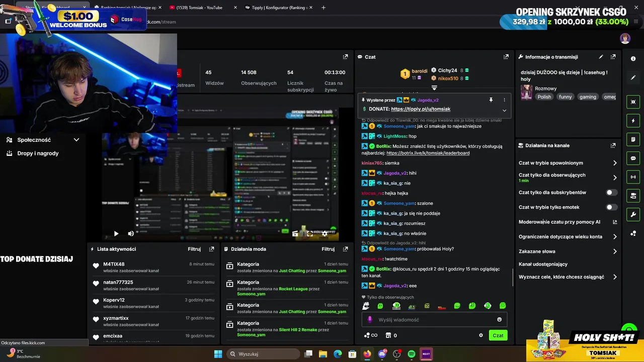Open Spotify from the taskbar
The height and width of the screenshot is (362, 644).
(412, 354)
